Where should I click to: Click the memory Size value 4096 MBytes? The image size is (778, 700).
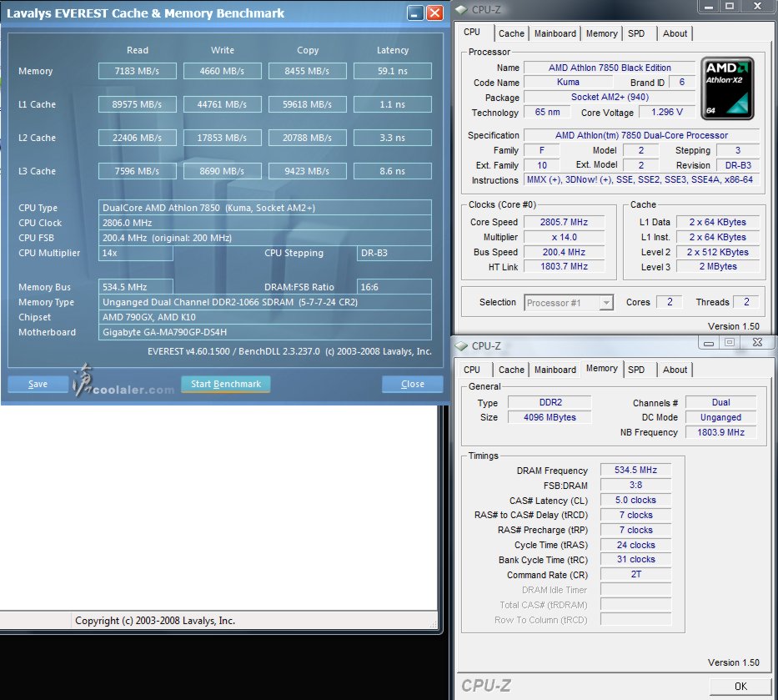pos(550,417)
